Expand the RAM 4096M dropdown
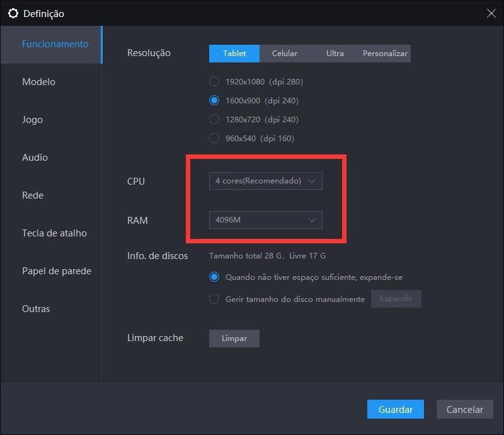 point(265,220)
